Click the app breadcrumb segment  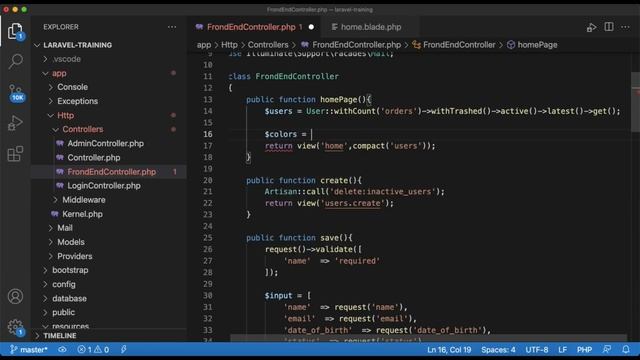(204, 45)
